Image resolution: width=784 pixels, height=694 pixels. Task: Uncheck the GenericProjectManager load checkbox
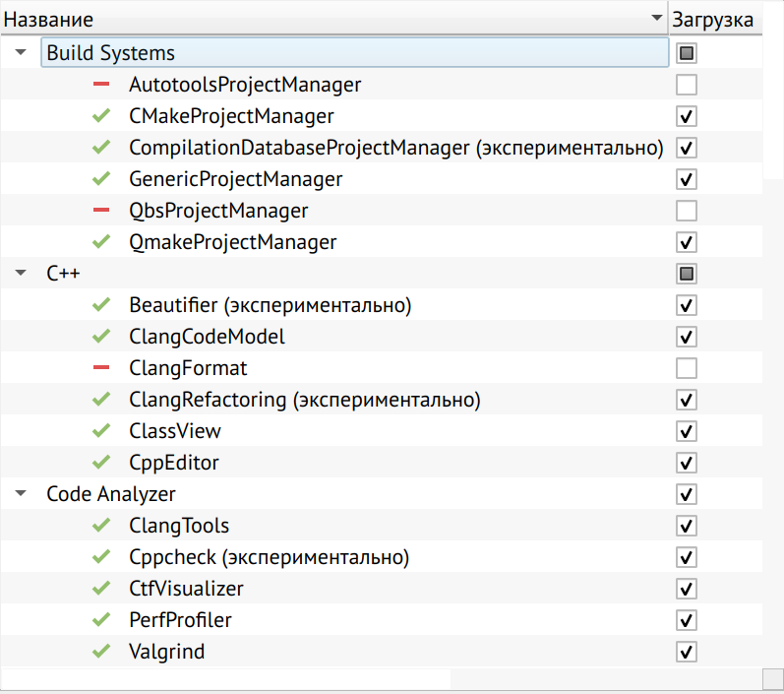tap(687, 179)
